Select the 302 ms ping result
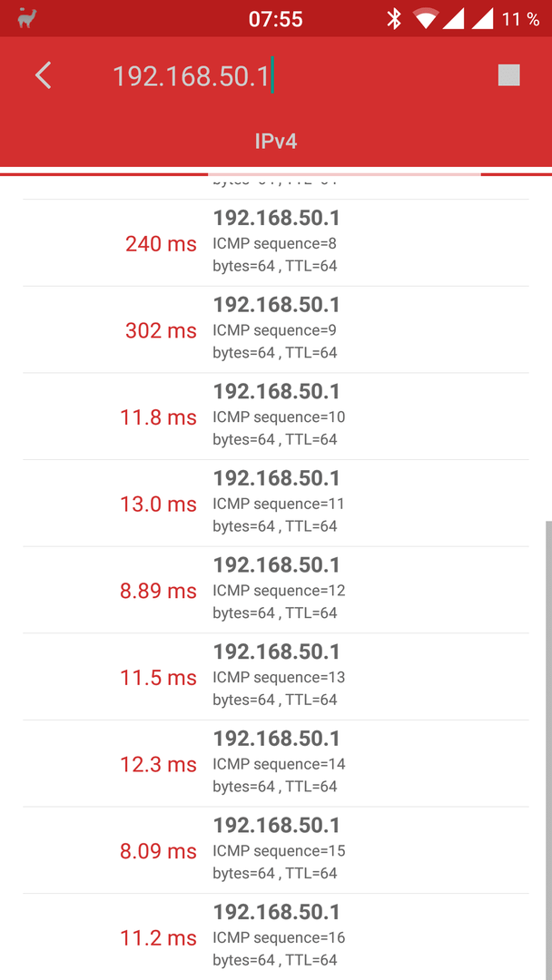Viewport: 552px width, 980px height. [161, 330]
